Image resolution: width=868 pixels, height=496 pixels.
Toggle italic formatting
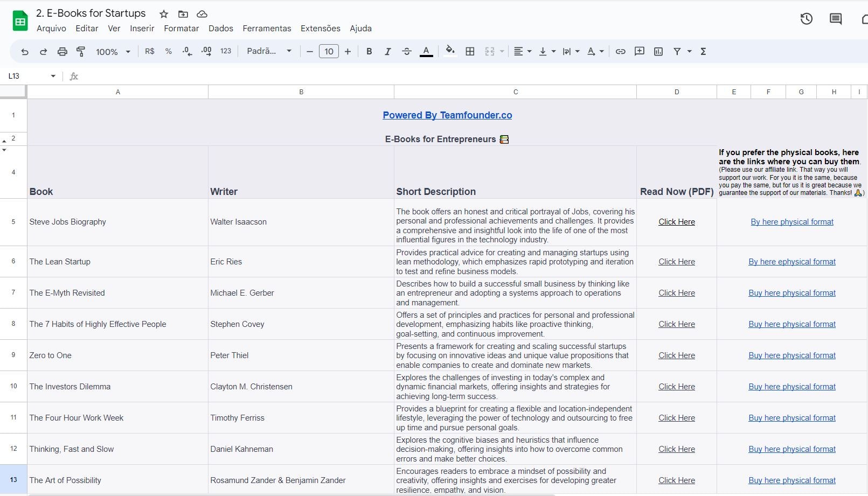387,52
